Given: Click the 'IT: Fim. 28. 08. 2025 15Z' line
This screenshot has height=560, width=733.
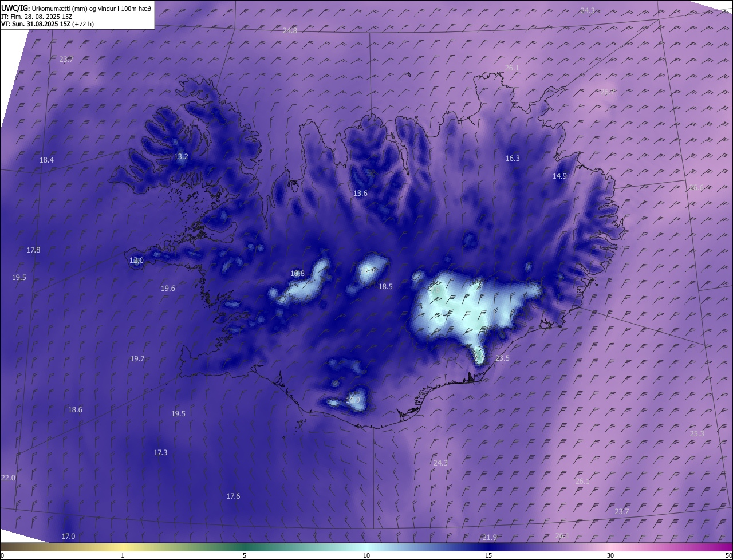Looking at the screenshot, I should [x=37, y=17].
